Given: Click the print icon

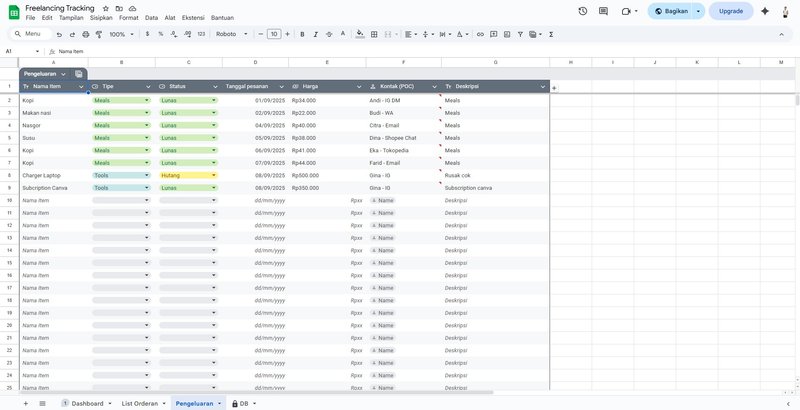Looking at the screenshot, I should pos(86,34).
